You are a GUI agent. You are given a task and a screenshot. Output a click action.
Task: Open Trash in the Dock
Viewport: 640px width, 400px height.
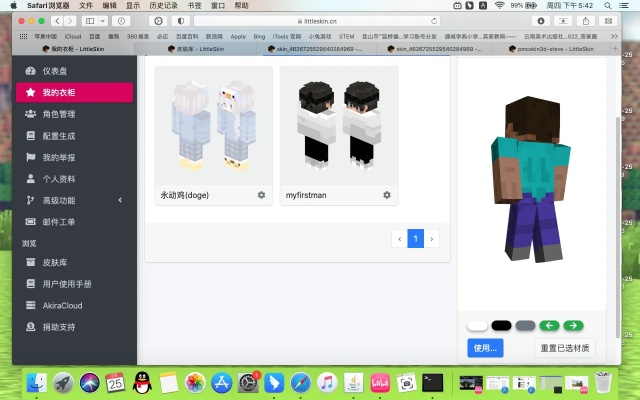(603, 383)
